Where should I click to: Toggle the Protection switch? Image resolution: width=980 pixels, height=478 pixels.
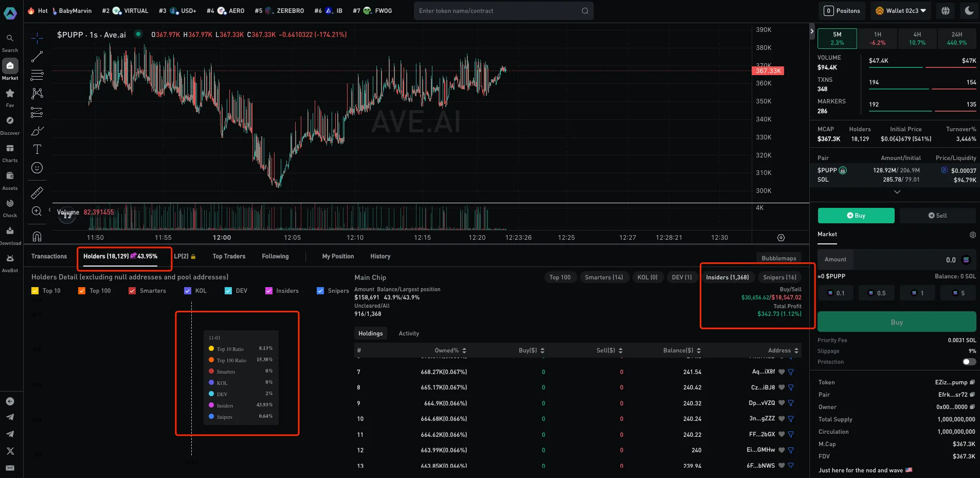click(969, 362)
